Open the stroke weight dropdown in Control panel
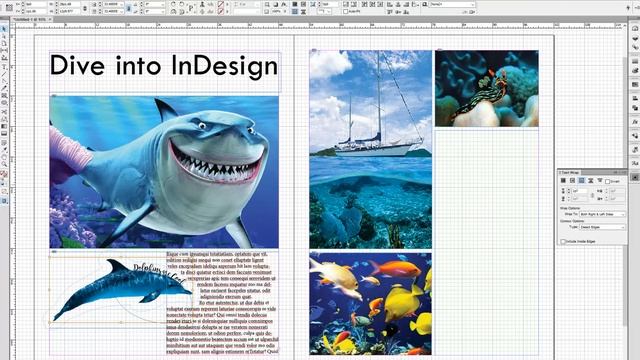The width and height of the screenshot is (640, 360). (258, 4)
